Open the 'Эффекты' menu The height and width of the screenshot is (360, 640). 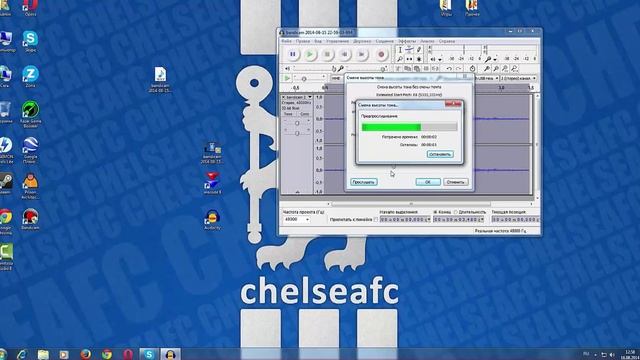tap(407, 41)
